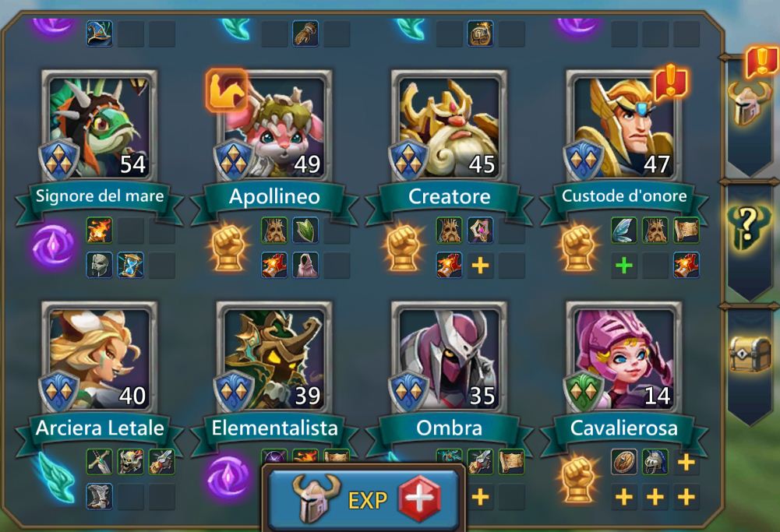Open the Ombra hero portrait
780x532 pixels.
[x=449, y=357]
